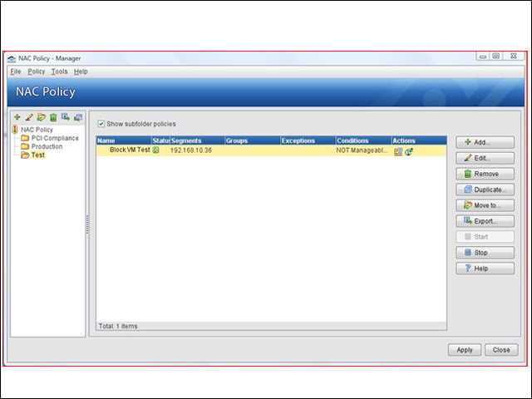Click the move-folder icon in tree toolbar

(x=41, y=117)
